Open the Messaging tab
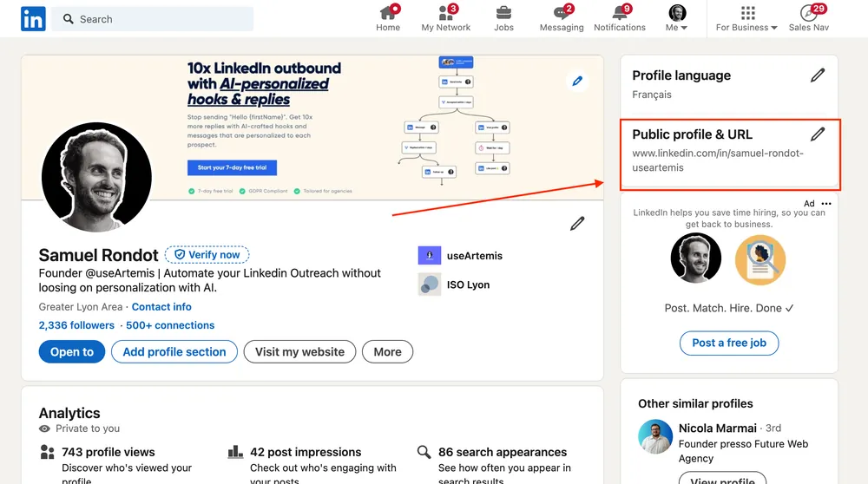 tap(562, 19)
